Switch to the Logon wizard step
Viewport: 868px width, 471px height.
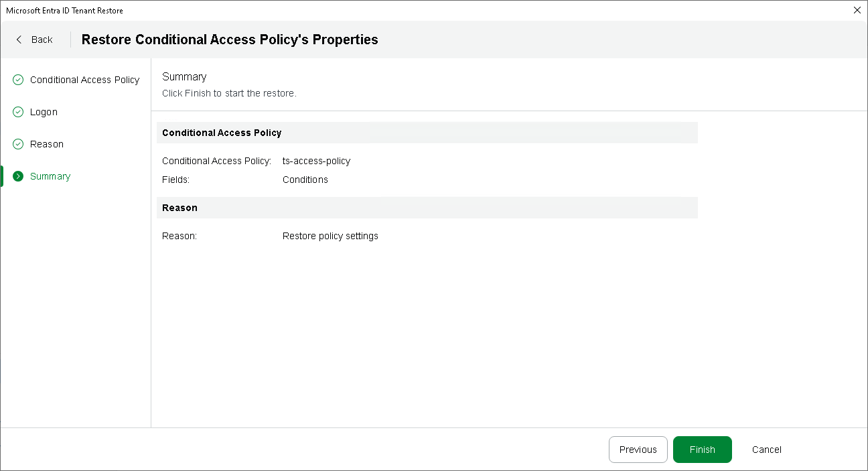pyautogui.click(x=44, y=112)
